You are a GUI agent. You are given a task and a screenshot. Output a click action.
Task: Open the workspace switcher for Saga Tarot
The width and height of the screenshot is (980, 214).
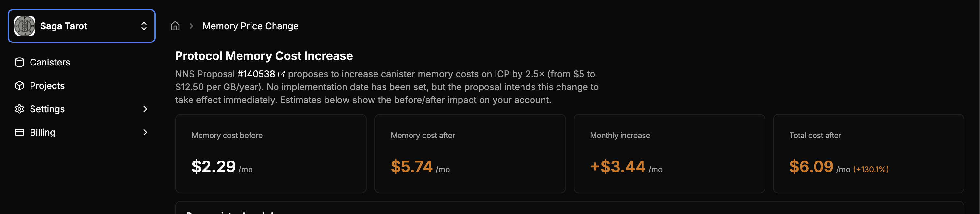coord(143,26)
